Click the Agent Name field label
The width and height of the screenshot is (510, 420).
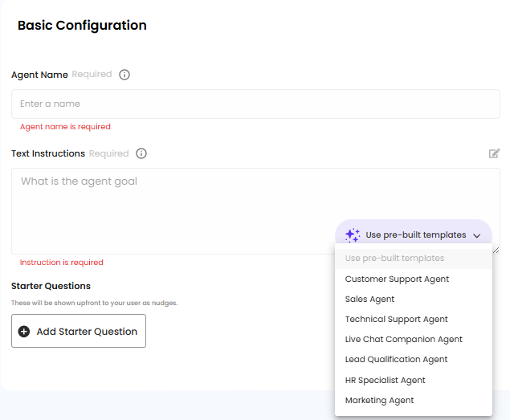click(39, 75)
